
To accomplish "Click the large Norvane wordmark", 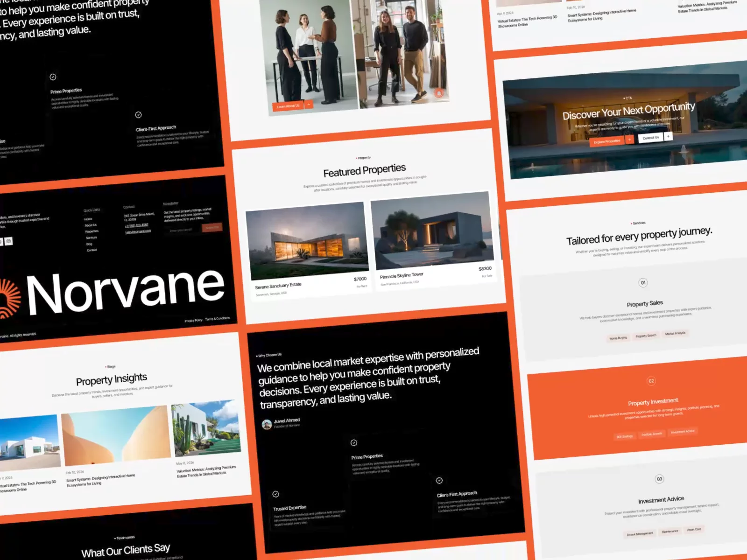I will pyautogui.click(x=126, y=292).
